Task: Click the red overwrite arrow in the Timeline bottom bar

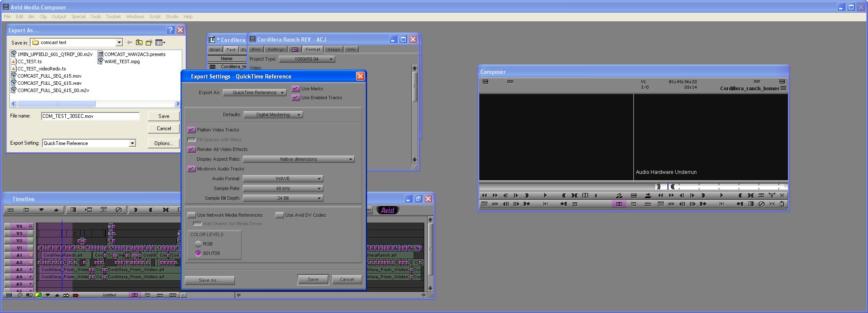Action: 76,295
